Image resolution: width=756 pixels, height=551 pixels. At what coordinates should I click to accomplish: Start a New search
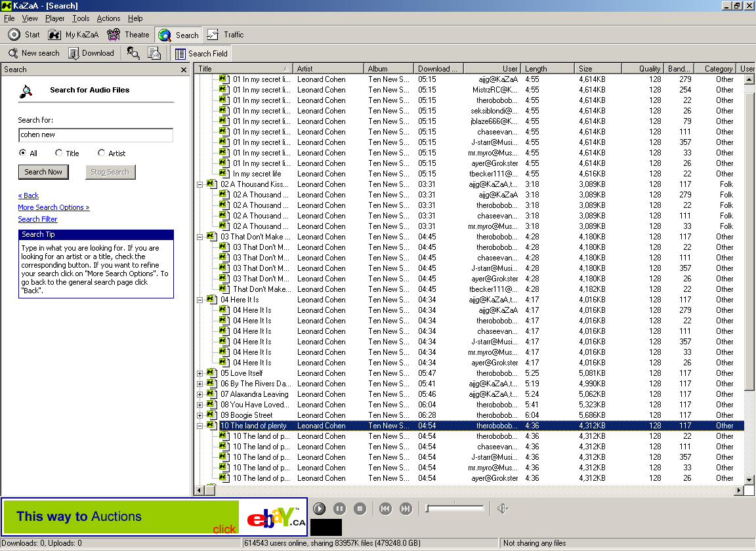point(33,53)
